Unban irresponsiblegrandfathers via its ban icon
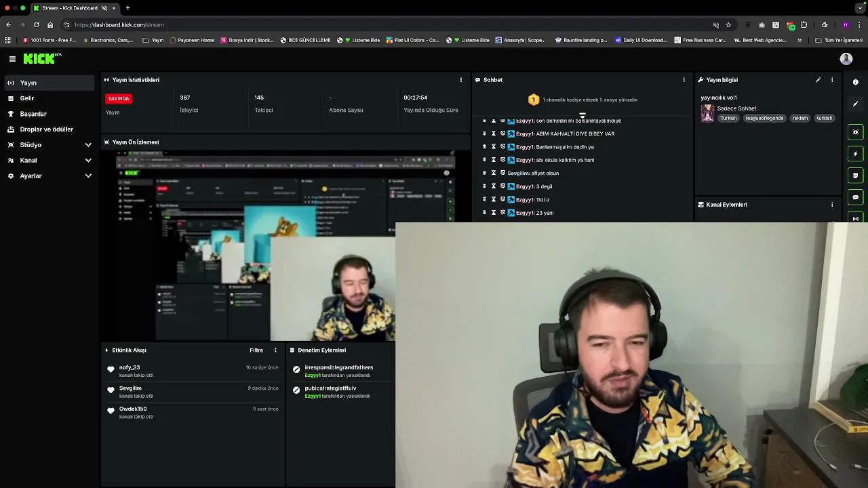Screen dimensions: 868x488 click(296, 369)
